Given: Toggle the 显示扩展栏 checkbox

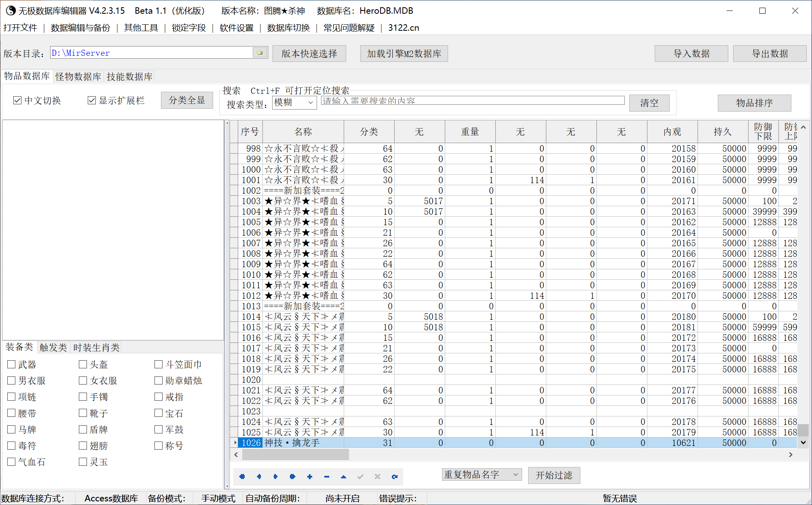Looking at the screenshot, I should click(92, 100).
